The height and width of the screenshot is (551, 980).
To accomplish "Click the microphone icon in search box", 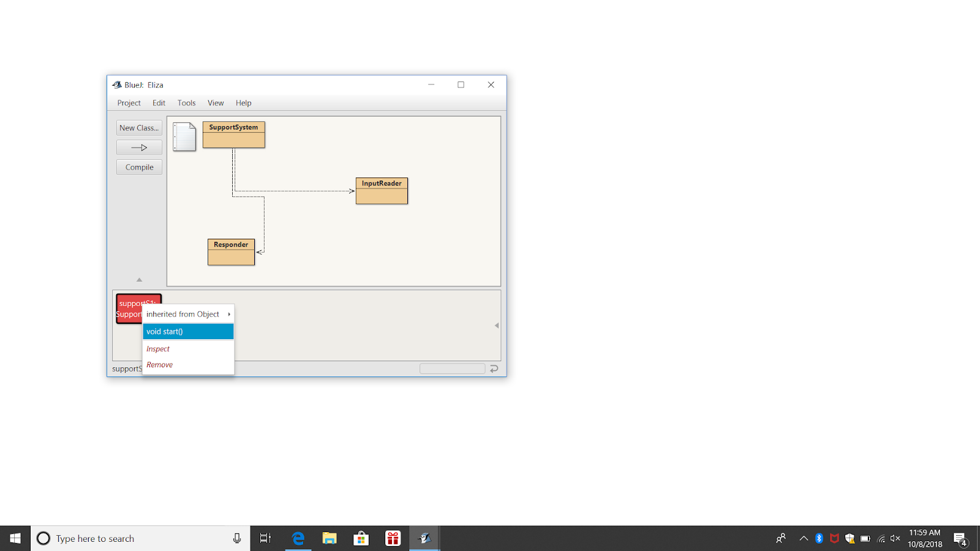I will pyautogui.click(x=237, y=538).
